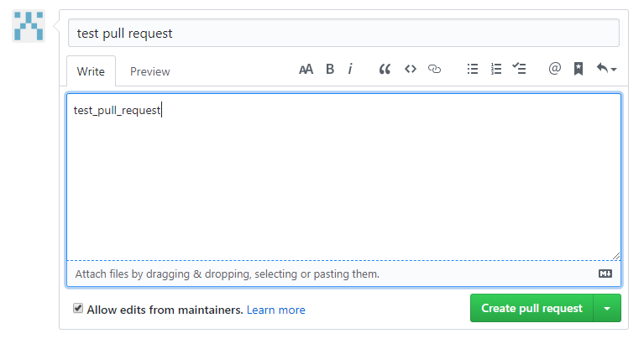Toggle italic text formatting
This screenshot has width=644, height=344.
[x=350, y=69]
